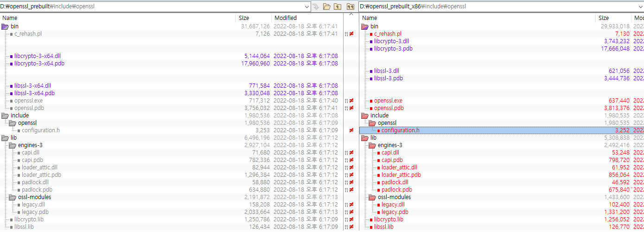Select libssl-3.dll in right pane
The width and height of the screenshot is (644, 232).
click(x=387, y=71)
